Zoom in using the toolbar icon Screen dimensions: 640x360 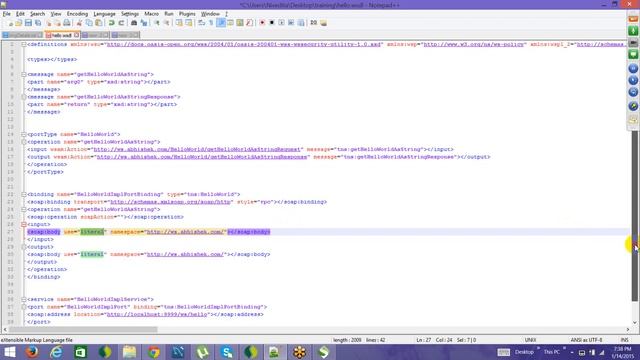(x=157, y=23)
